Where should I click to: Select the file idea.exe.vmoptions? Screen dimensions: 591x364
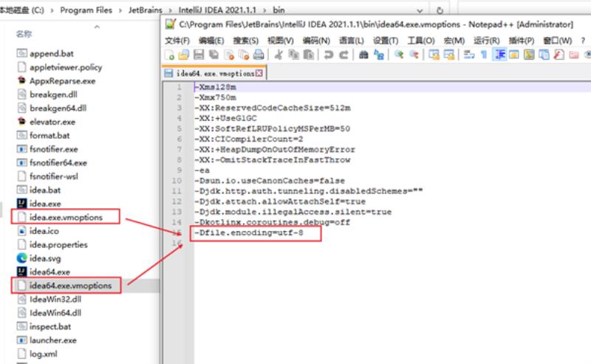[66, 217]
